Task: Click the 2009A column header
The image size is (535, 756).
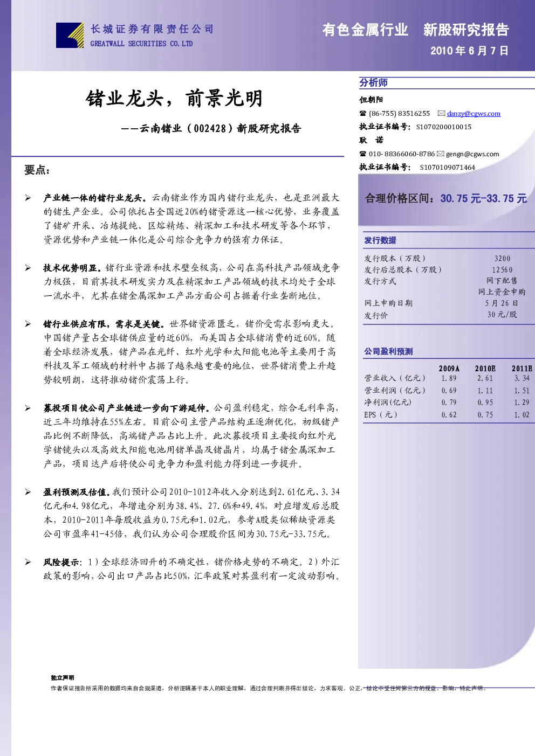Action: pyautogui.click(x=449, y=369)
